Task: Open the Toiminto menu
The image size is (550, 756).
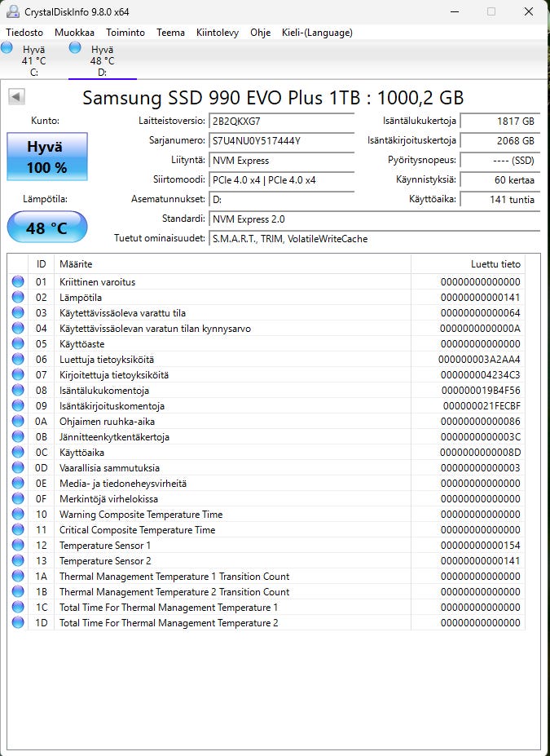Action: click(125, 33)
